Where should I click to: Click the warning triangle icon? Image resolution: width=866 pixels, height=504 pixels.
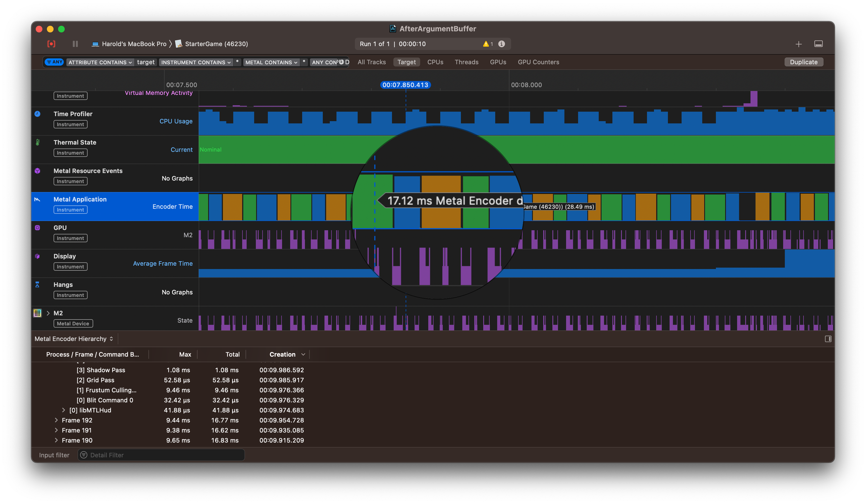click(x=486, y=44)
